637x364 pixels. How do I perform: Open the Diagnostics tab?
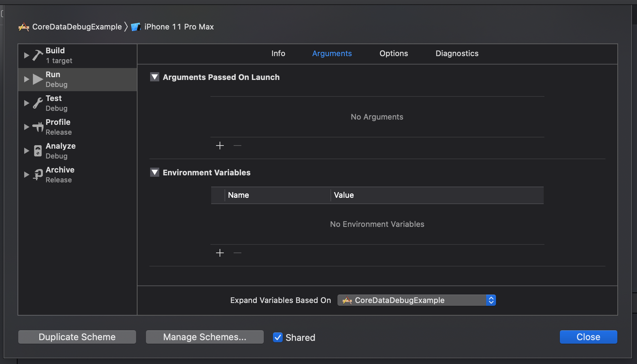point(457,54)
